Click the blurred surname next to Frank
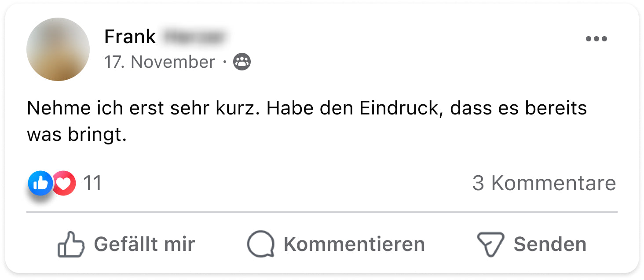This screenshot has width=644, height=280. tap(193, 37)
